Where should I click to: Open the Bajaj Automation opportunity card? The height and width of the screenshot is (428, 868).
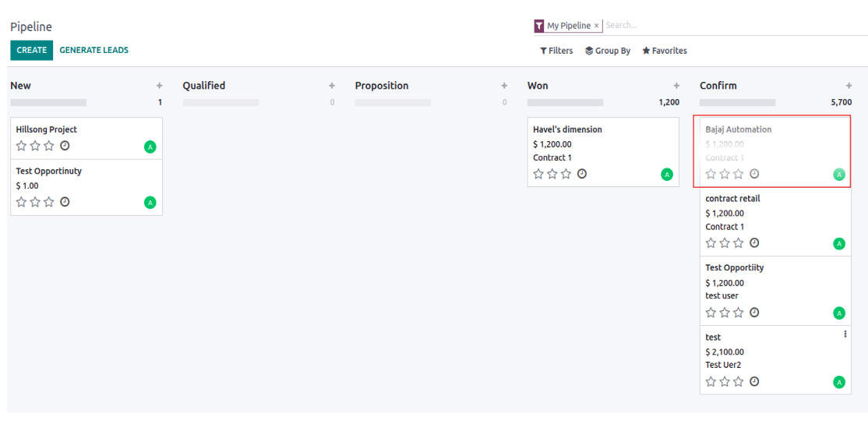(774, 150)
